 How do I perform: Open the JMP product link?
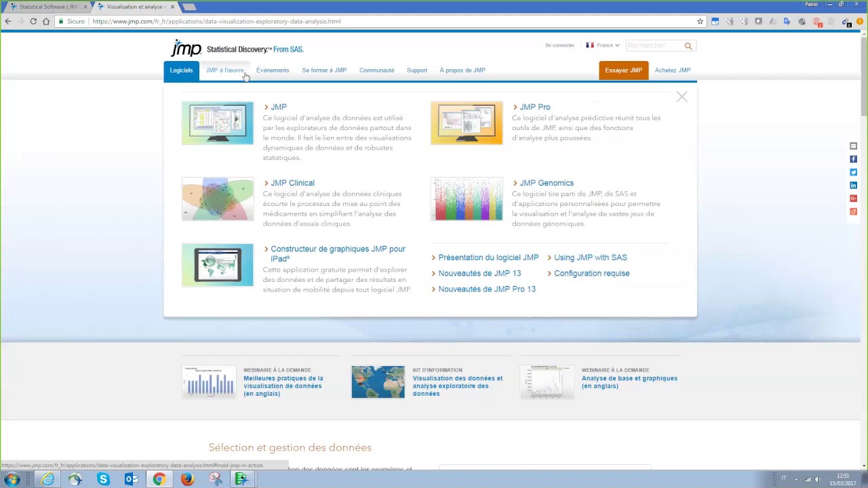278,107
